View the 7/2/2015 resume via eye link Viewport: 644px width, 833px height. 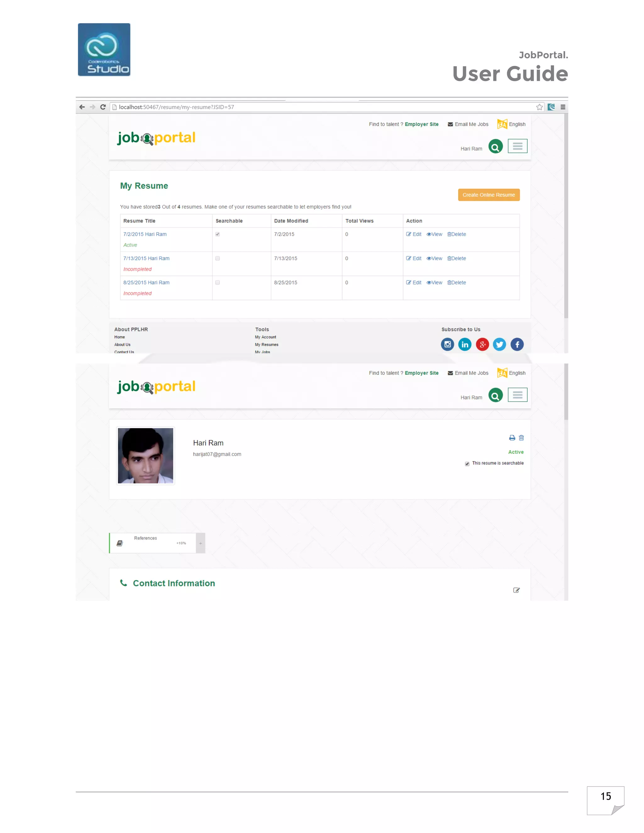coord(434,234)
